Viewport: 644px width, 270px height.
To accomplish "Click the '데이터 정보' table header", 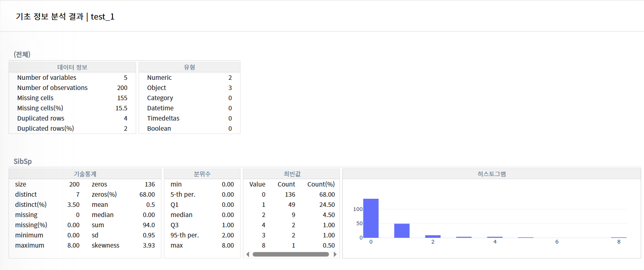I will coord(72,67).
